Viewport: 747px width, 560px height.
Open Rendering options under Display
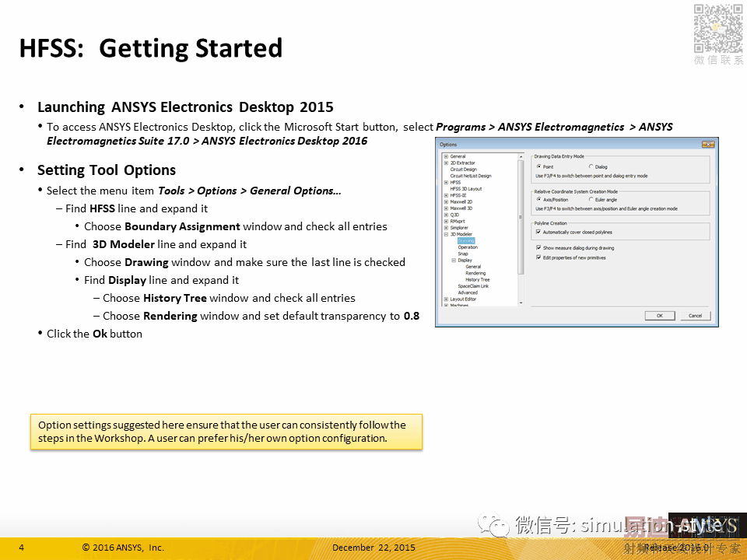click(475, 273)
